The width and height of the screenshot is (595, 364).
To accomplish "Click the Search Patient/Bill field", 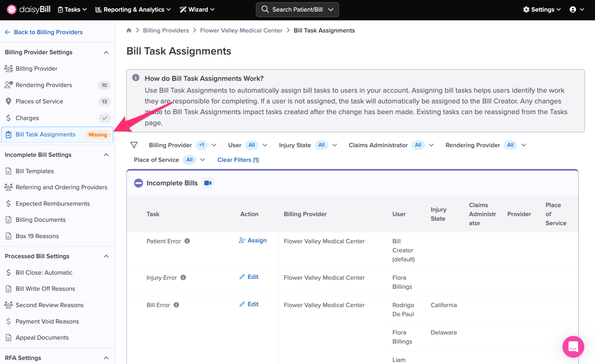I will click(297, 10).
